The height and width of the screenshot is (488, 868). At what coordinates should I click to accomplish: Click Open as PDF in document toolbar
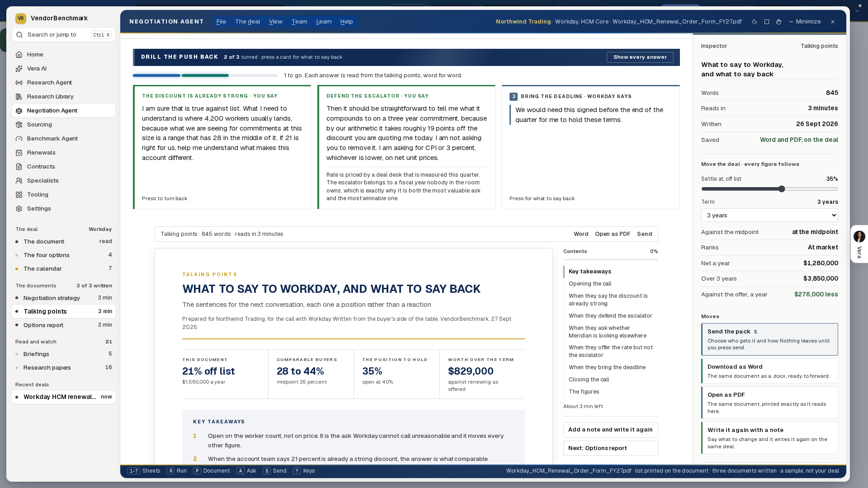[613, 234]
